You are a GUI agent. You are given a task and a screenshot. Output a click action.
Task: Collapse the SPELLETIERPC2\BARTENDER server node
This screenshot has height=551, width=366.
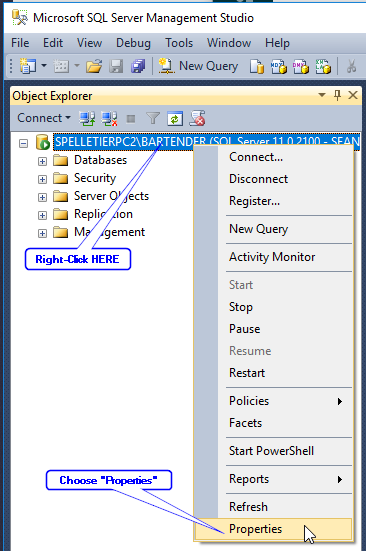24,143
